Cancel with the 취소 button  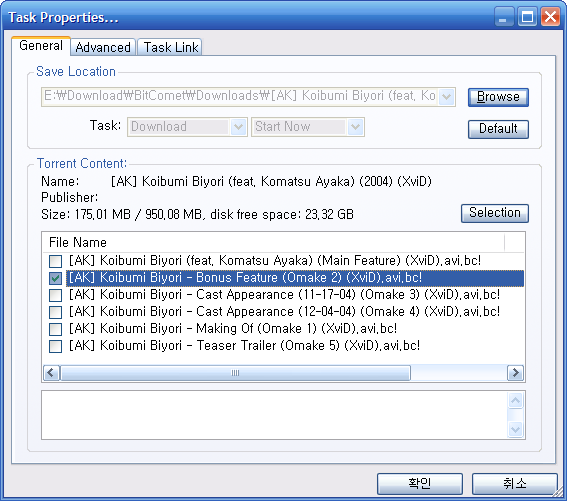coord(515,483)
